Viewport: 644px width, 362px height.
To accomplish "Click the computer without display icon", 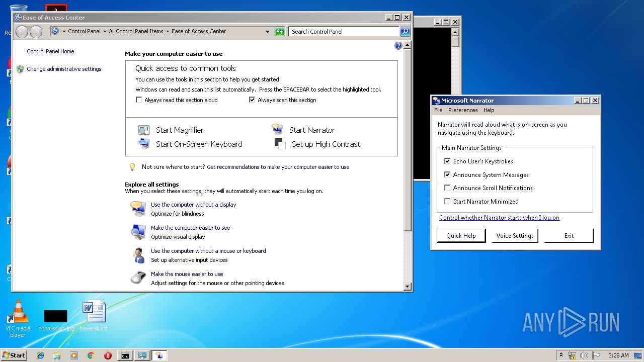I will 138,209.
